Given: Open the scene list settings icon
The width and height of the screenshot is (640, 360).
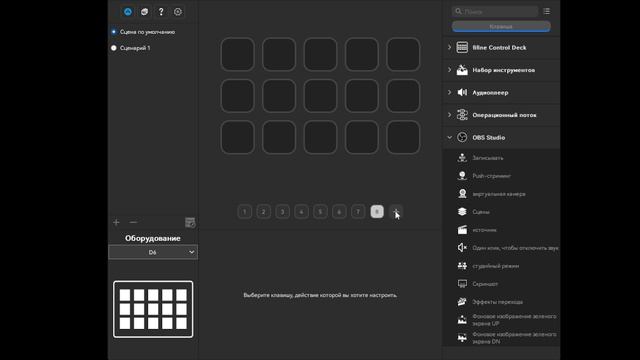Looking at the screenshot, I should coord(190,222).
